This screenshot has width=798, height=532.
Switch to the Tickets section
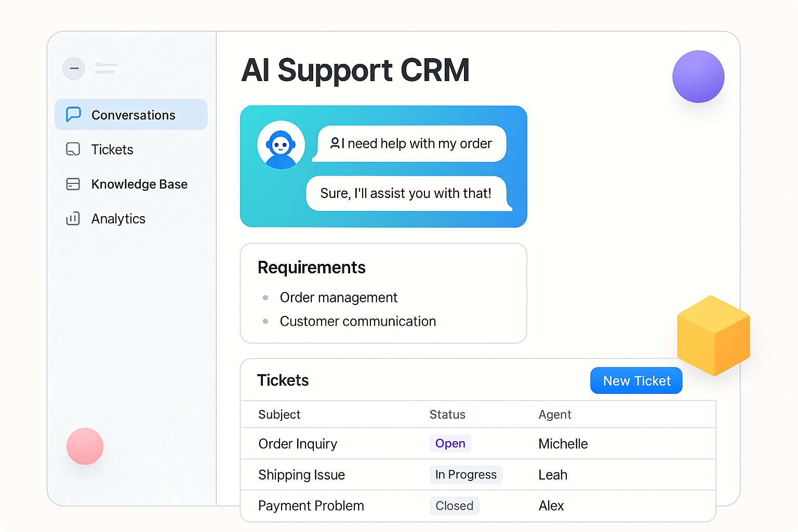click(x=112, y=149)
